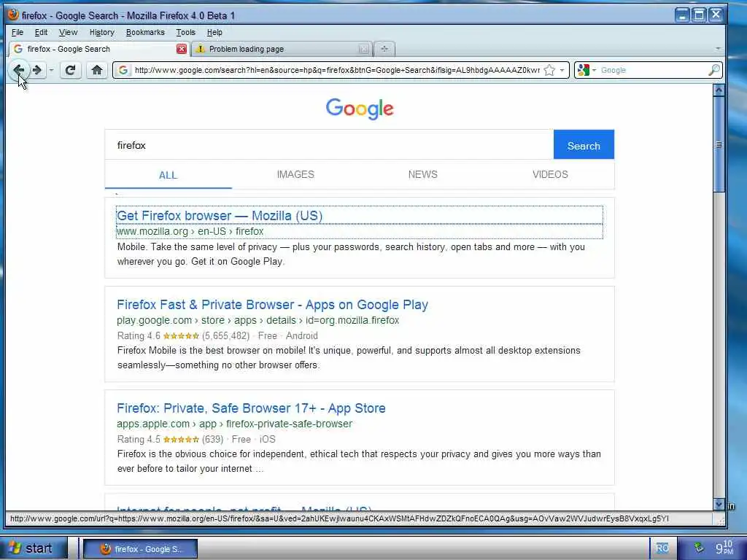This screenshot has height=560, width=747.
Task: Click the RO language indicator in taskbar
Action: (662, 548)
